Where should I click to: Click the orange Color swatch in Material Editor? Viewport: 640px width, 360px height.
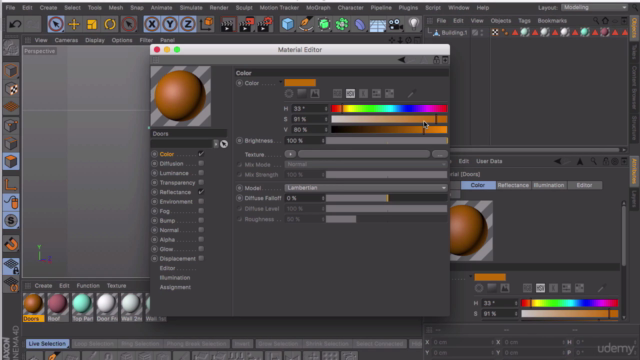pos(300,83)
